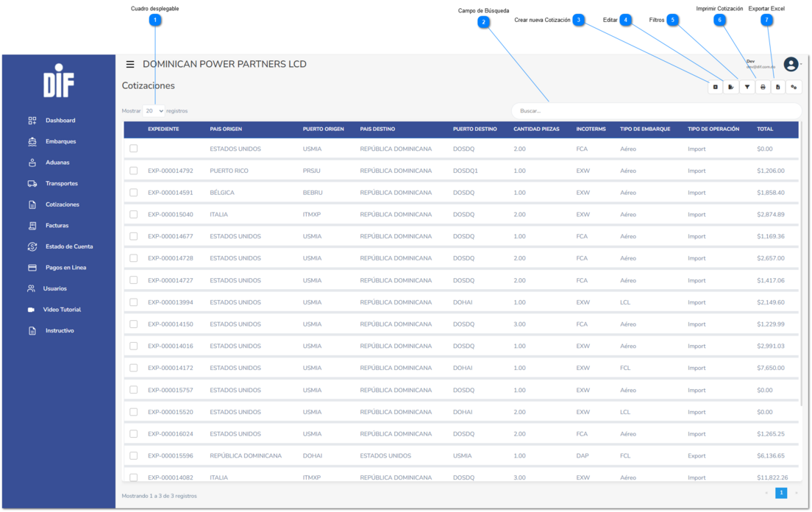
Task: Sort by the TOTAL column header
Action: [765, 129]
